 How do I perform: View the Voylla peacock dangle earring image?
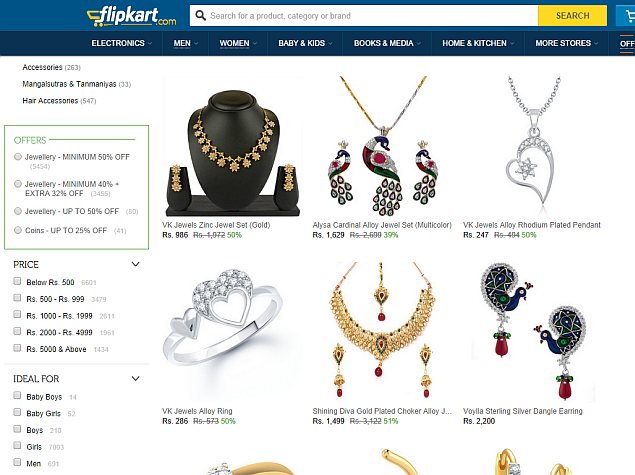534,331
